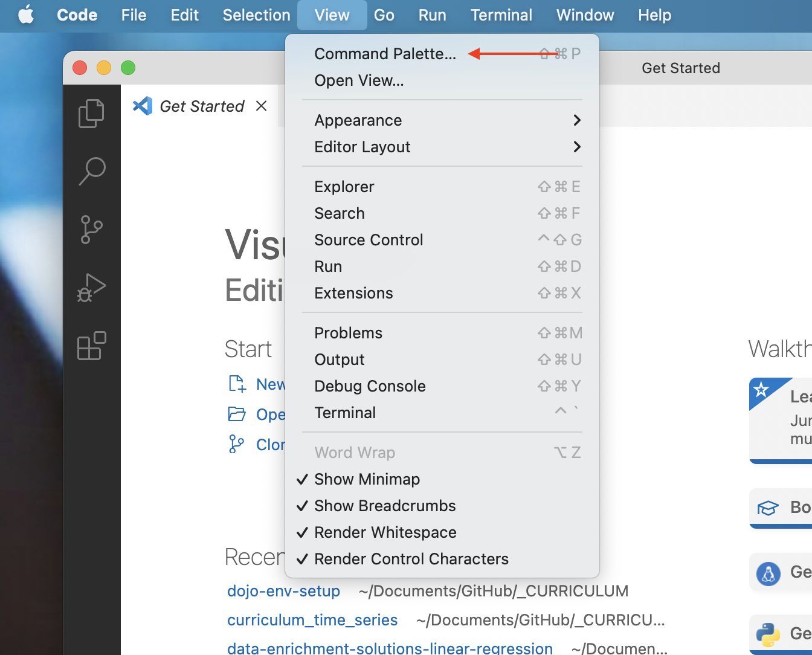
Task: Choose Command Palette... from View menu
Action: [x=442, y=54]
